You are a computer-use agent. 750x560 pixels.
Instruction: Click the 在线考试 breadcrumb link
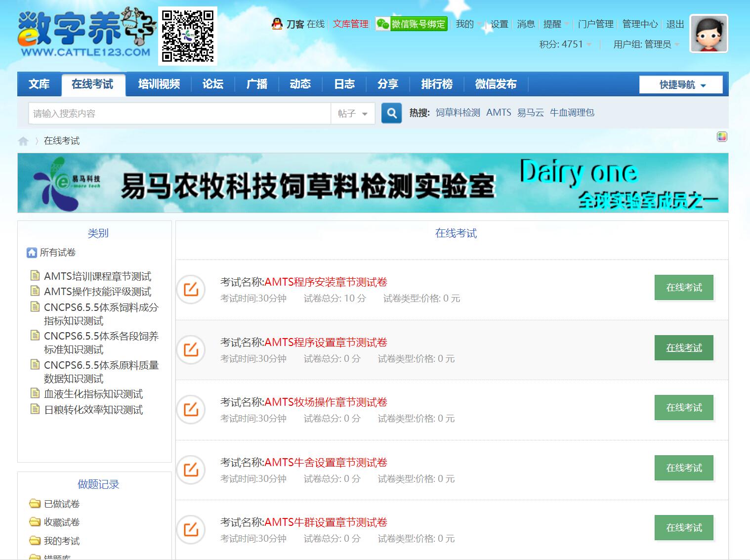click(x=62, y=141)
